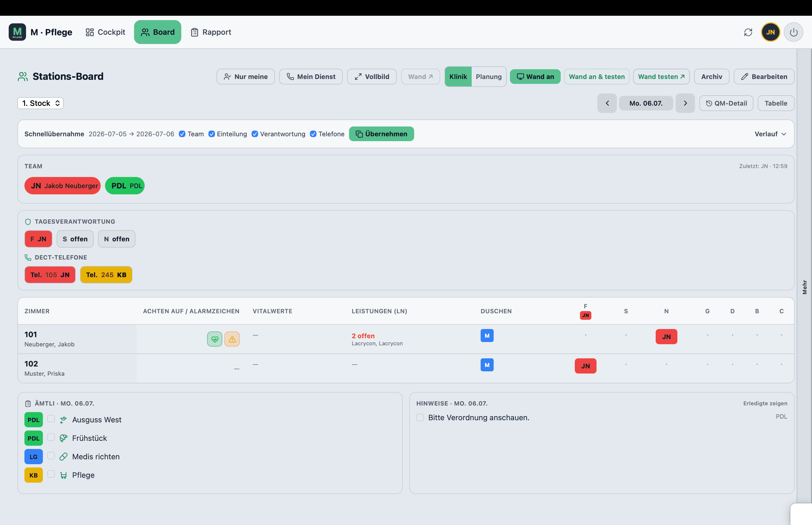Click the N offen shift chip
The image size is (812, 525).
[x=116, y=239]
